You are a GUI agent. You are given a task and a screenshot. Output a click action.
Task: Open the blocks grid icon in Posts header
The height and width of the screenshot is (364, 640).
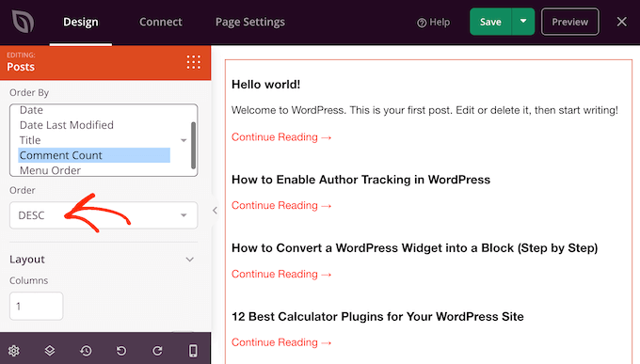194,62
